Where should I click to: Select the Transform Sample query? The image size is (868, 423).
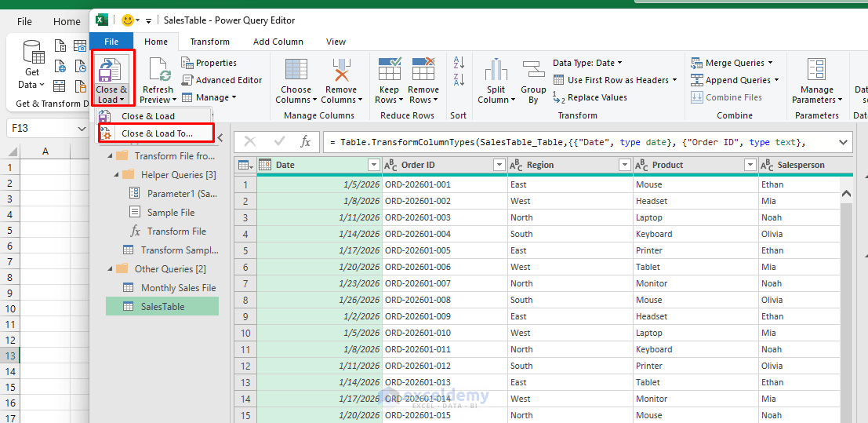(x=179, y=250)
